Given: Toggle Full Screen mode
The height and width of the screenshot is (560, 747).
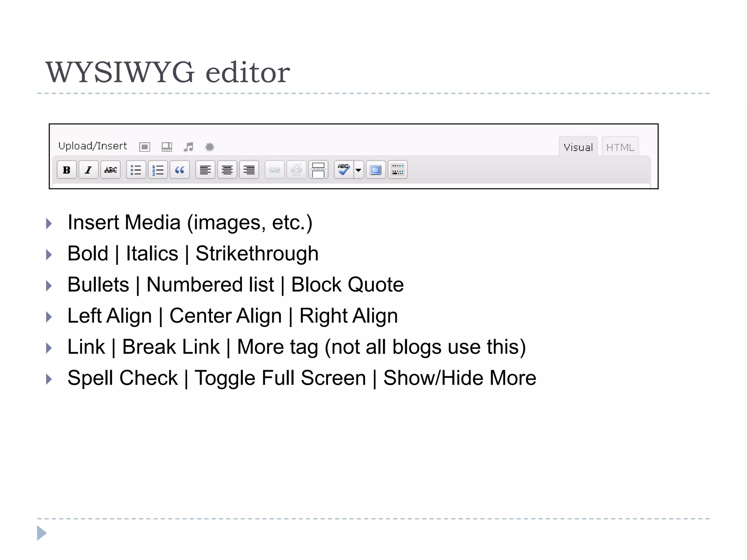Looking at the screenshot, I should (376, 170).
